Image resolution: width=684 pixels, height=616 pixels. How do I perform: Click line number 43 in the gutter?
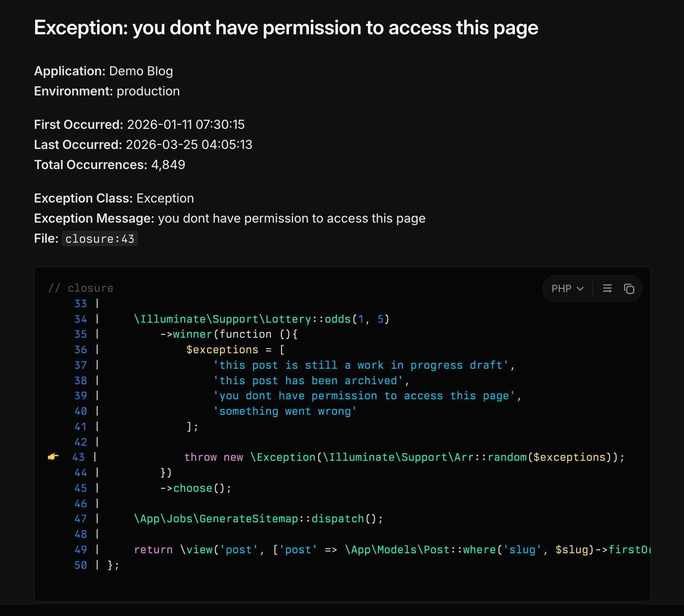pyautogui.click(x=78, y=457)
